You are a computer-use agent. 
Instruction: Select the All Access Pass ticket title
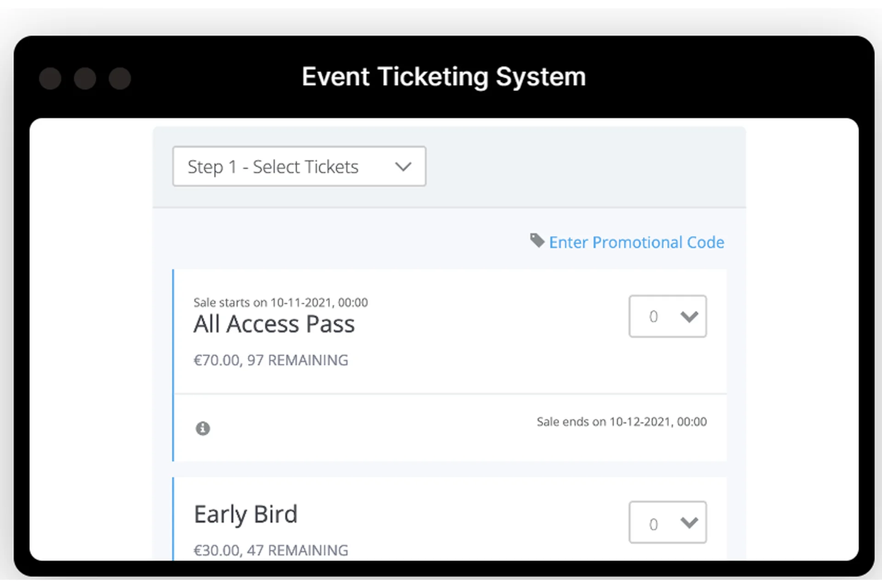[274, 324]
